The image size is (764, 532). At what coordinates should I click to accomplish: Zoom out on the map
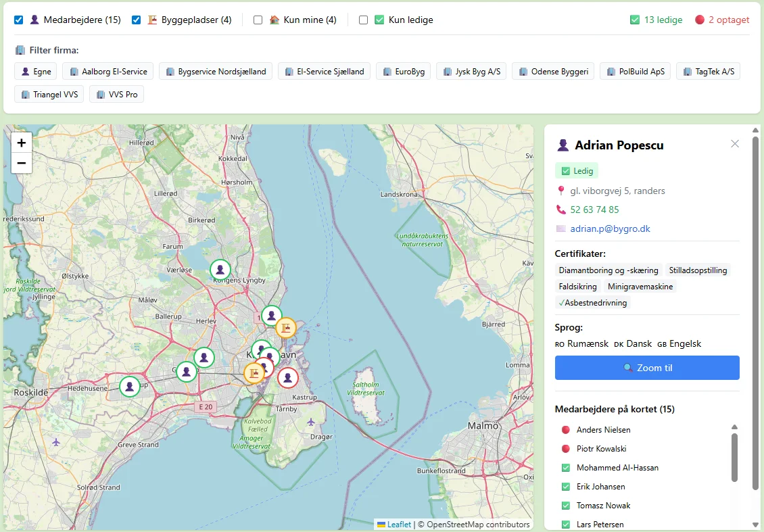coord(22,163)
